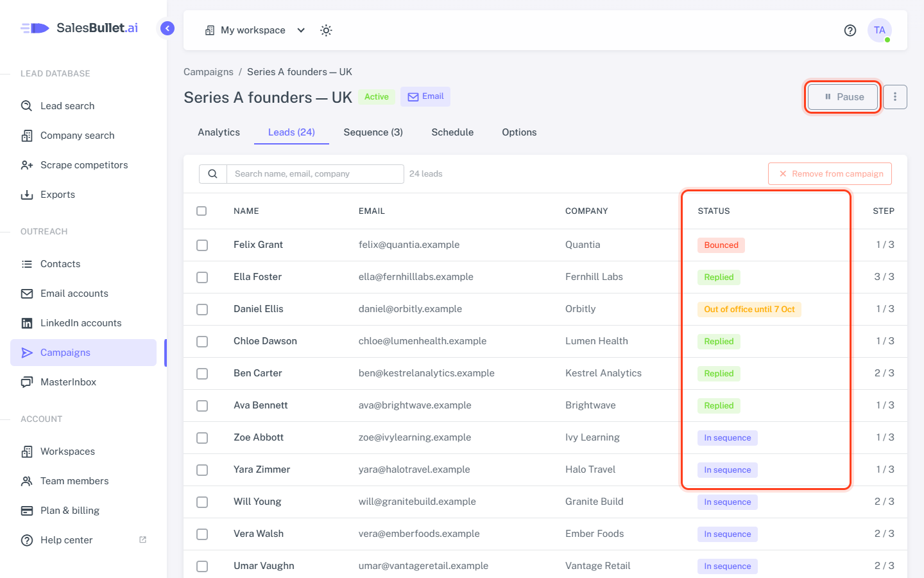Focus the search name, email, company field
This screenshot has width=924, height=578.
click(x=315, y=174)
